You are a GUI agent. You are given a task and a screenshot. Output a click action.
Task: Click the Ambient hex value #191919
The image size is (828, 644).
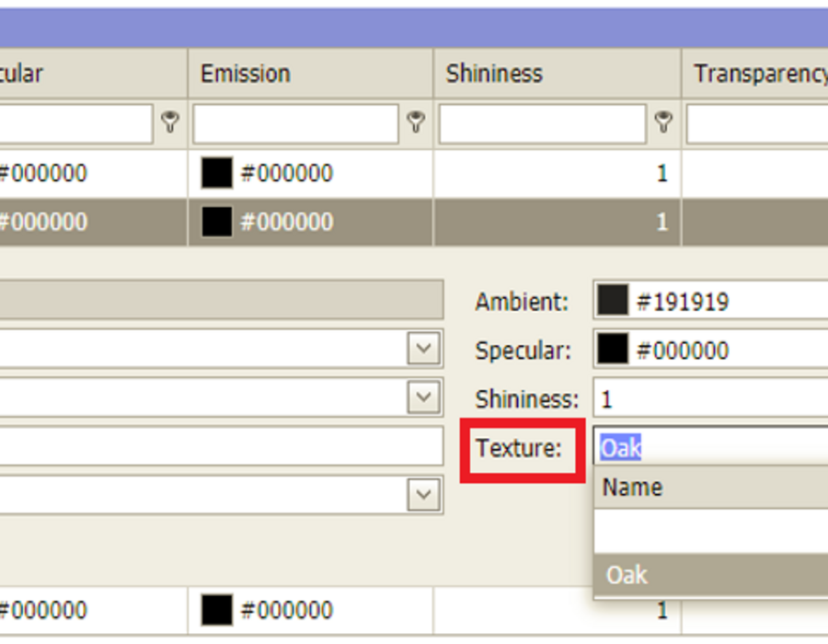click(683, 302)
